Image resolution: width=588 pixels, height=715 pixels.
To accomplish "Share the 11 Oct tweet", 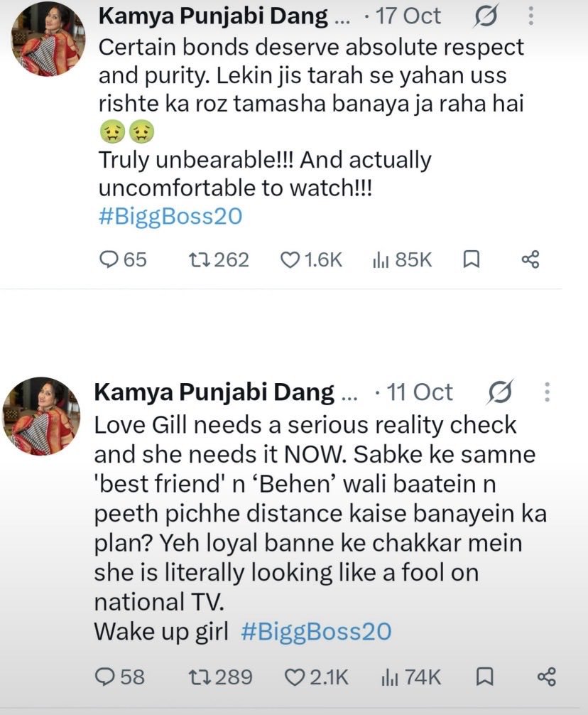I will [x=547, y=676].
